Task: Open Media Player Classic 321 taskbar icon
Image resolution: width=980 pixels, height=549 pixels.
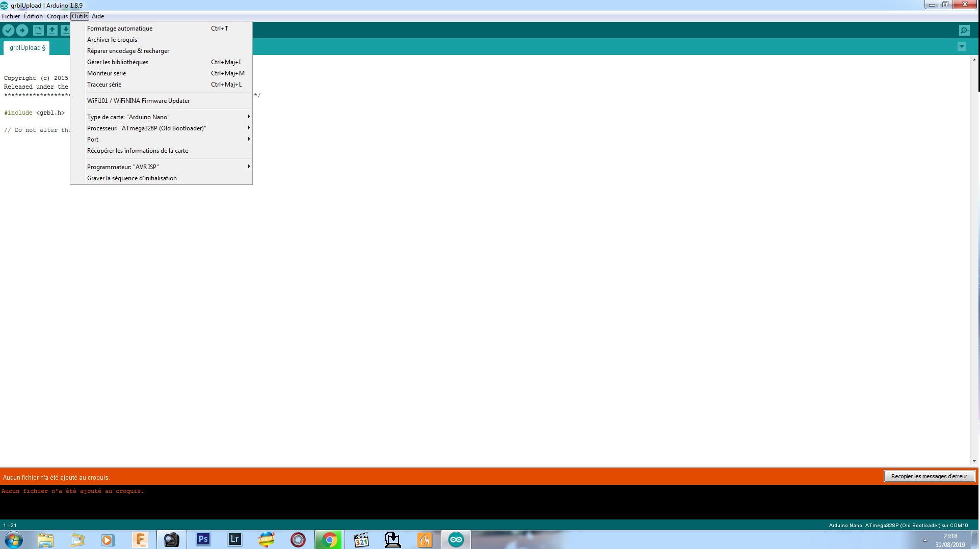Action: coord(361,540)
